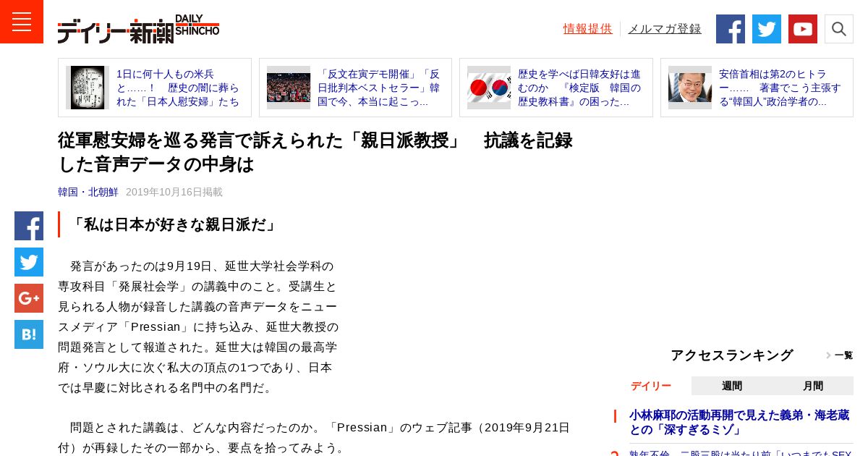
Task: Go to Daily Shincho home via logo
Action: point(138,29)
